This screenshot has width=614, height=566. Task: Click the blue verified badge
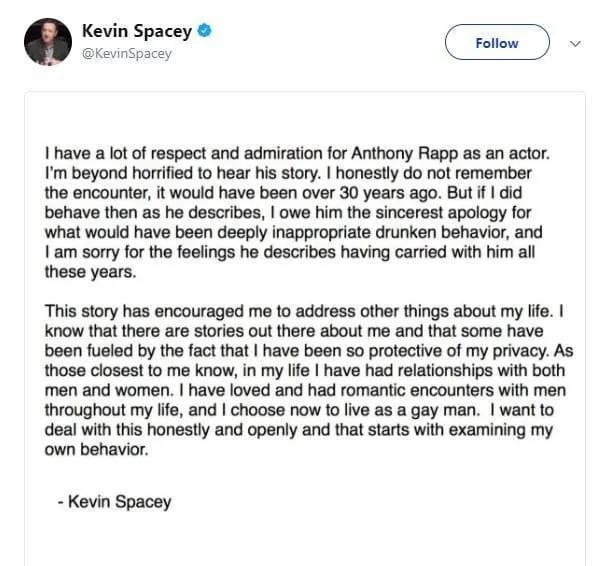[x=204, y=31]
